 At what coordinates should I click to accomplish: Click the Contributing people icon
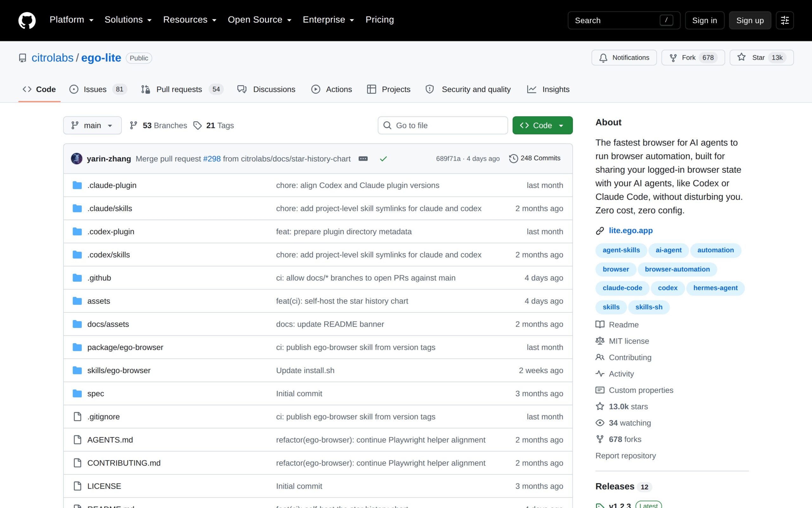pyautogui.click(x=600, y=358)
